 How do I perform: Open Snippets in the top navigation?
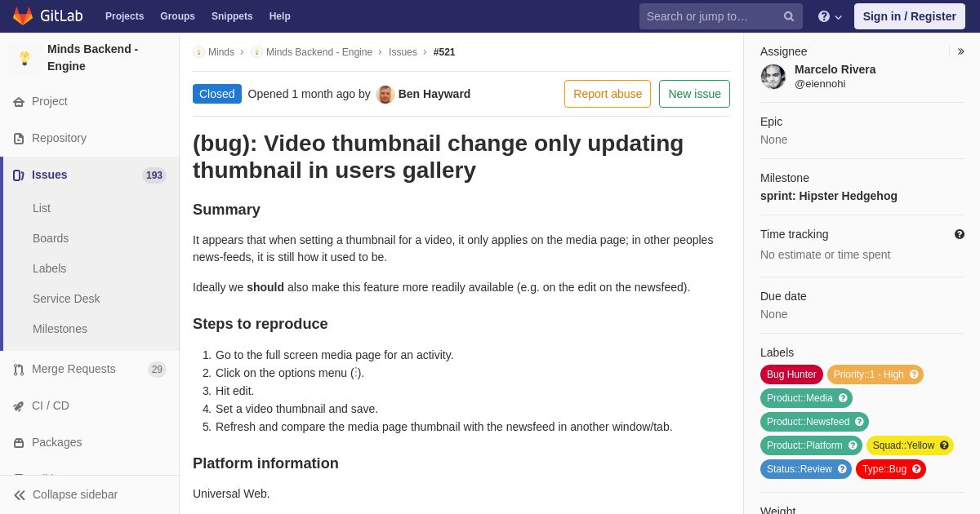[232, 16]
